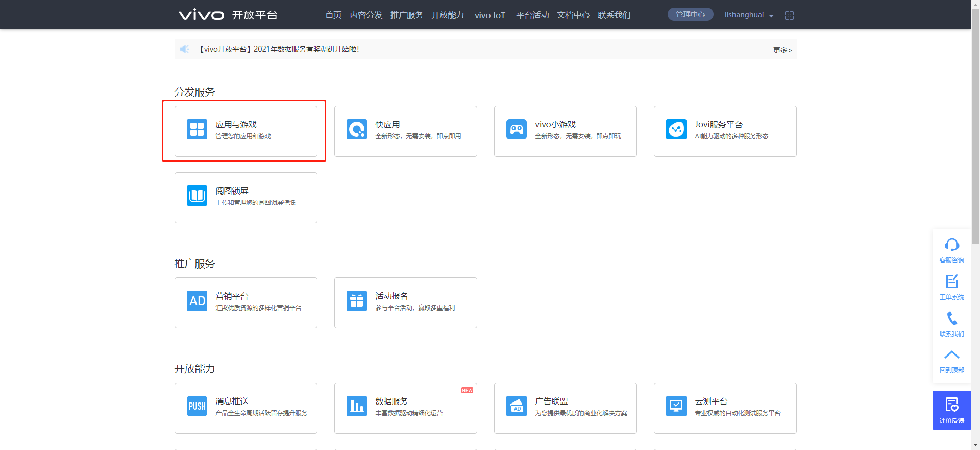Image resolution: width=980 pixels, height=450 pixels.
Task: Click 上传和管理您的阅图锁屏壁纸 text
Action: click(x=255, y=203)
